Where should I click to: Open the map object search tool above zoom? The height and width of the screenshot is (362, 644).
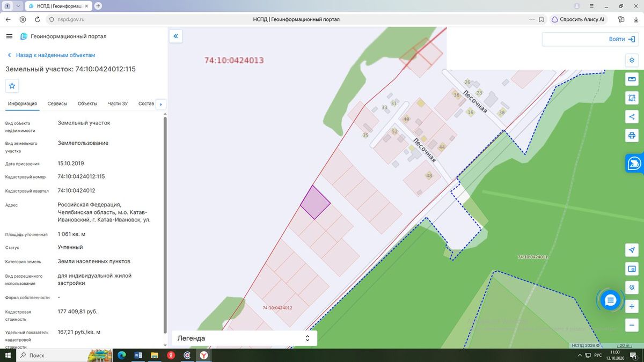pos(632,287)
